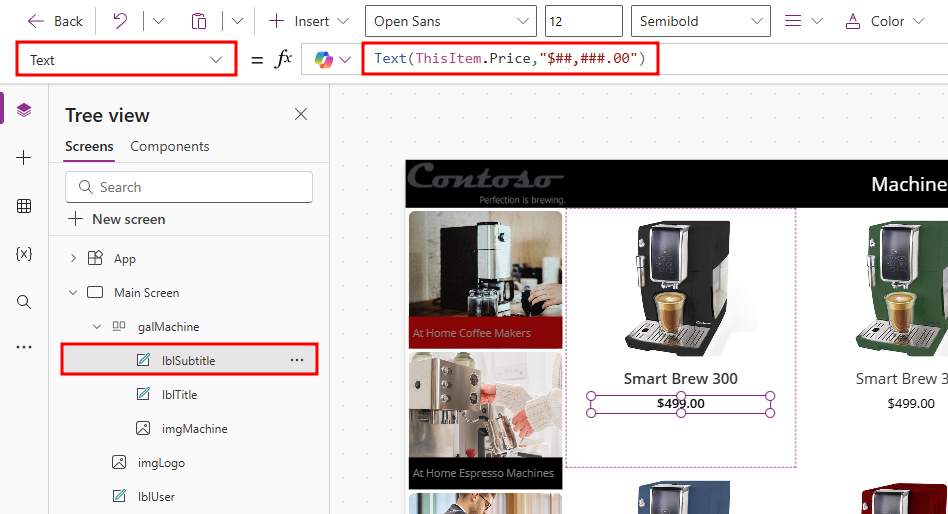Click the Contoso logo on canvas
Image resolution: width=948 pixels, height=514 pixels.
(486, 183)
